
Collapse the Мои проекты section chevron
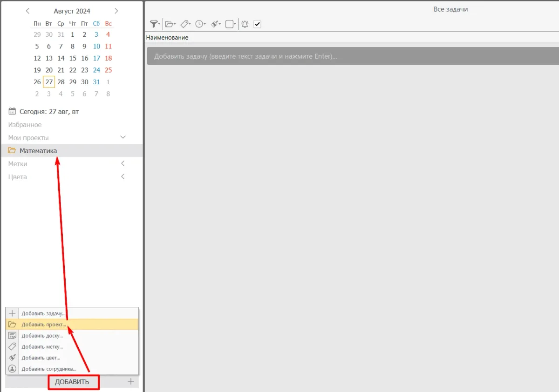pos(123,137)
